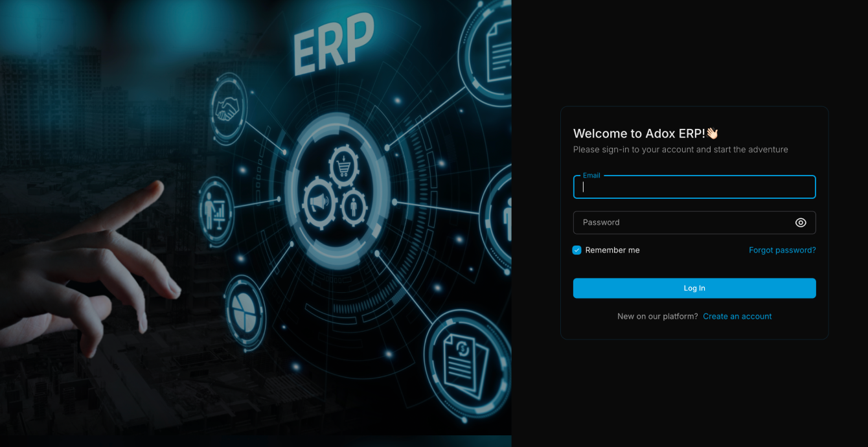
Task: Click the document page icon at top
Action: pos(497,51)
